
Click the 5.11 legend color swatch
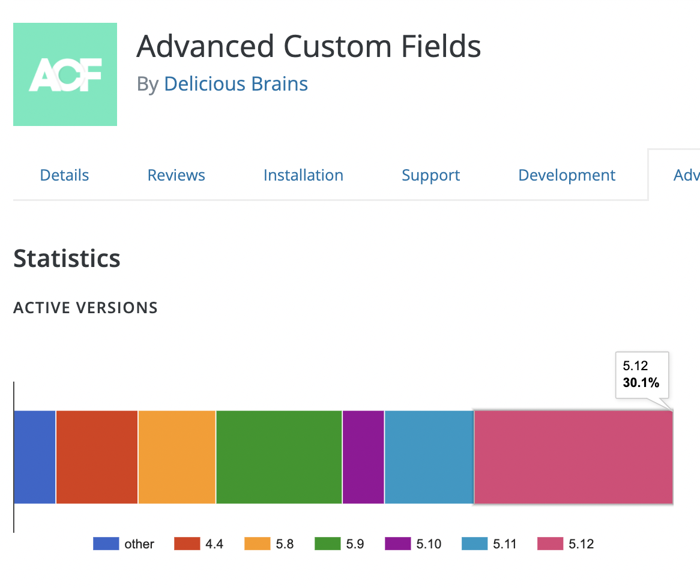click(x=474, y=544)
